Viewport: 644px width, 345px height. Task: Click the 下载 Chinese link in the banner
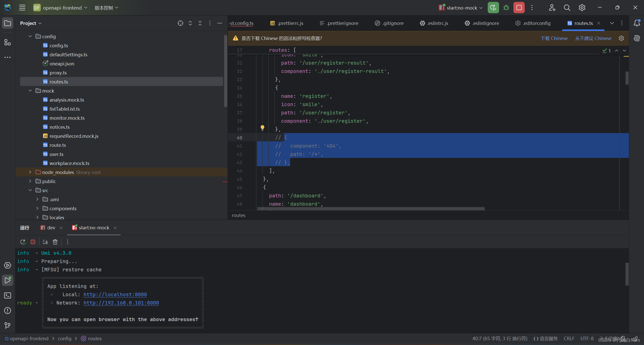point(554,38)
